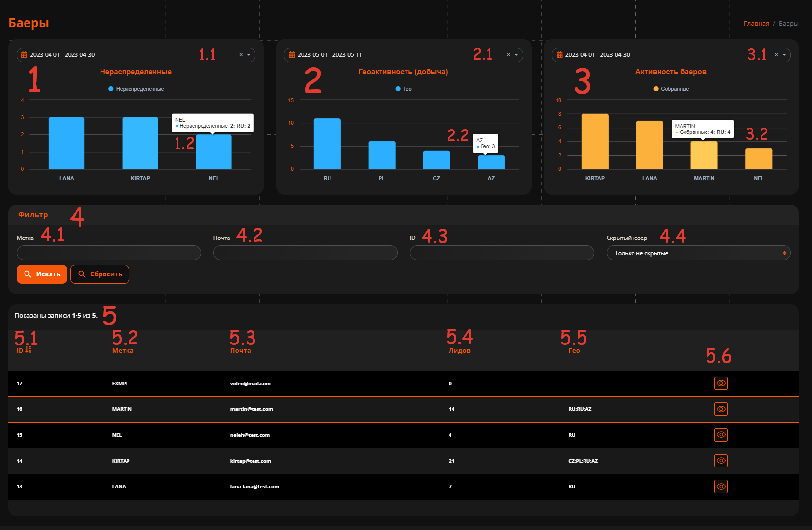Click the NEL bar in Нераспределенные chart

(214, 152)
